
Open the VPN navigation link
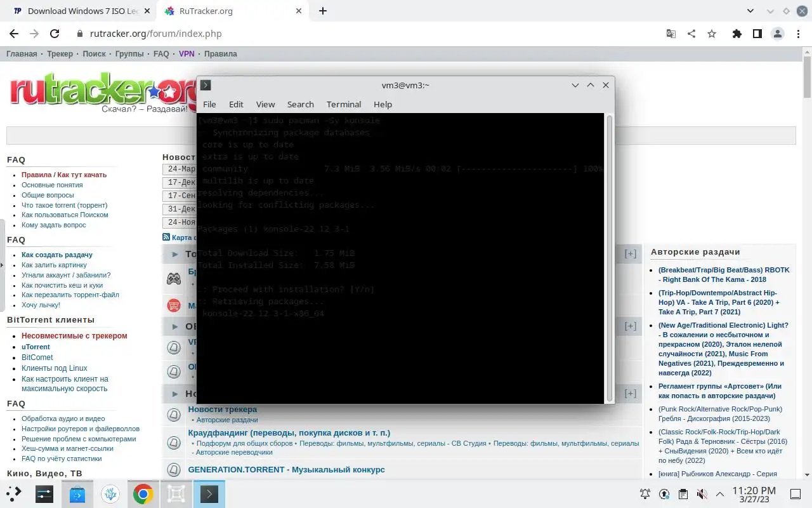[187, 54]
